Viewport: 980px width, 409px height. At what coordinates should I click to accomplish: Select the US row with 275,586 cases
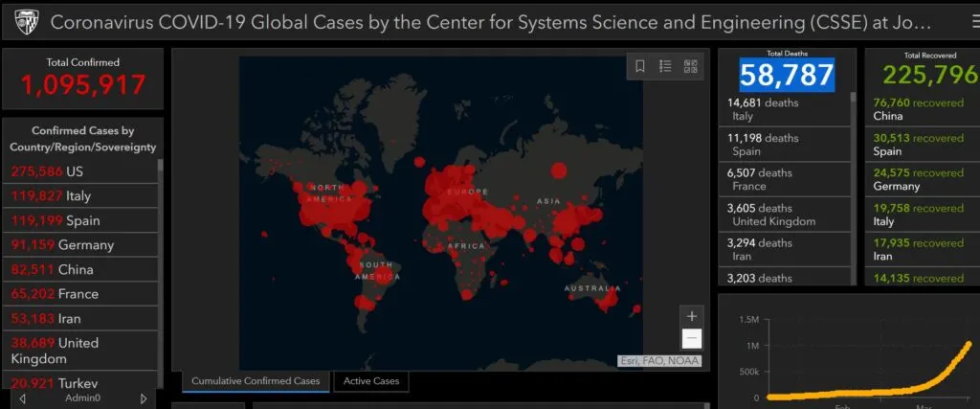click(x=80, y=171)
